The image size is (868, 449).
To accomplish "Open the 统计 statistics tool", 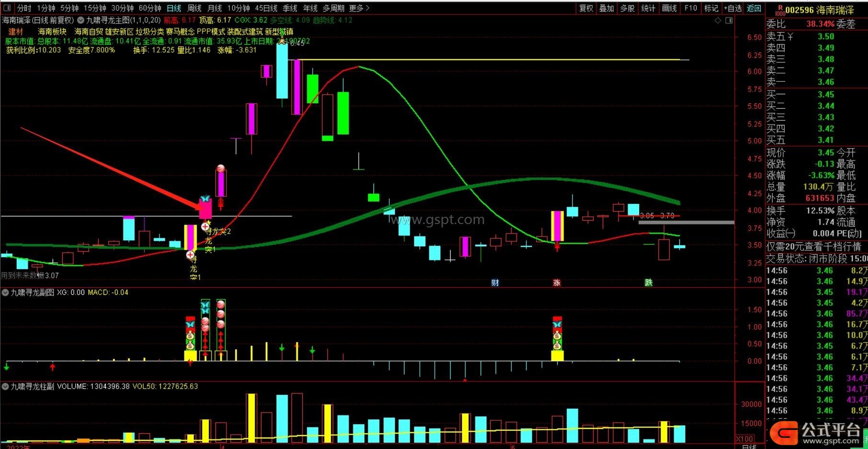I will (x=648, y=8).
